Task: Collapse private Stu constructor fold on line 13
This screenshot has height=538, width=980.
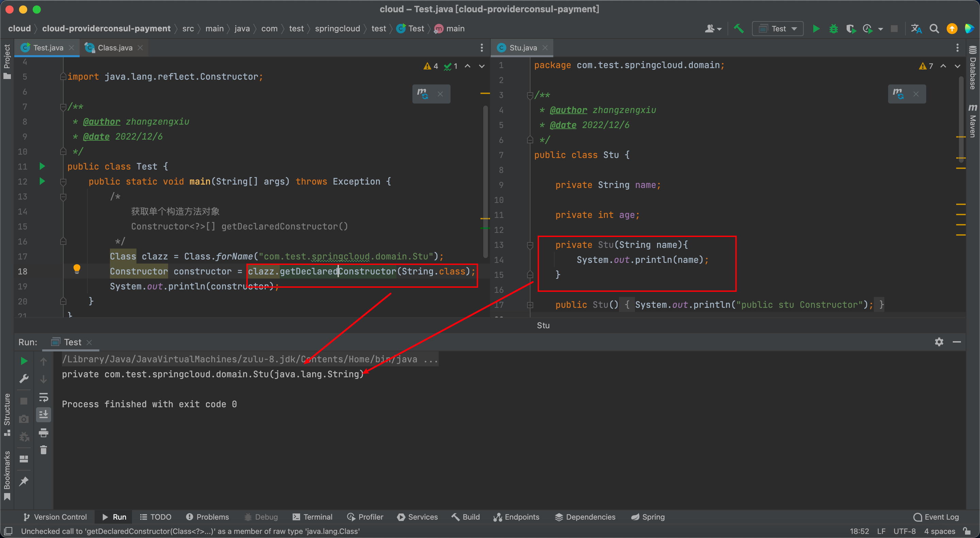Action: 530,245
